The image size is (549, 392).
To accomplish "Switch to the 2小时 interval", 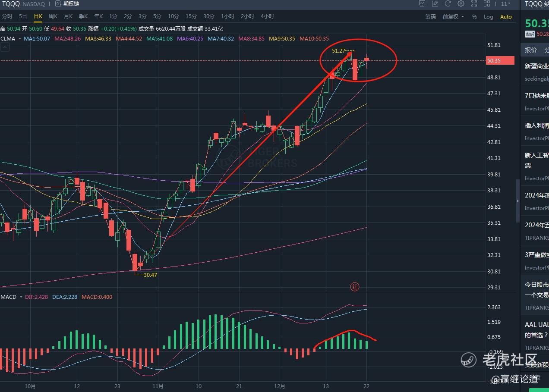I will pyautogui.click(x=247, y=16).
